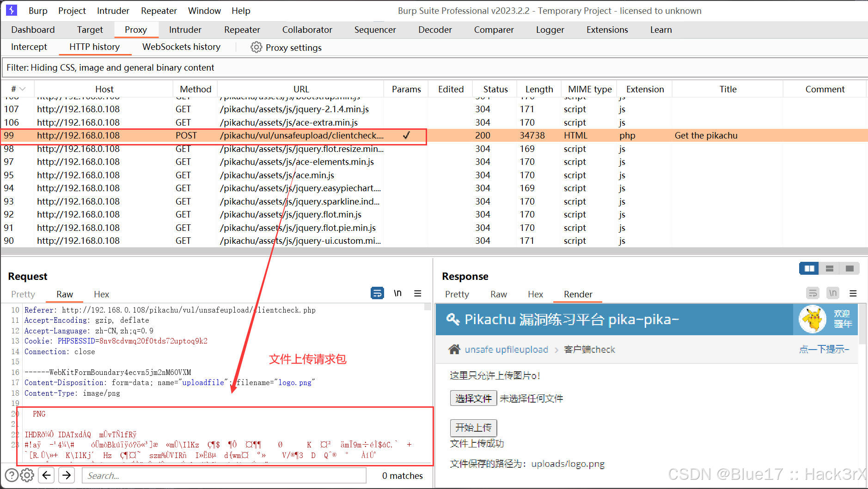Switch to the Target tab
This screenshot has height=489, width=868.
pyautogui.click(x=90, y=30)
